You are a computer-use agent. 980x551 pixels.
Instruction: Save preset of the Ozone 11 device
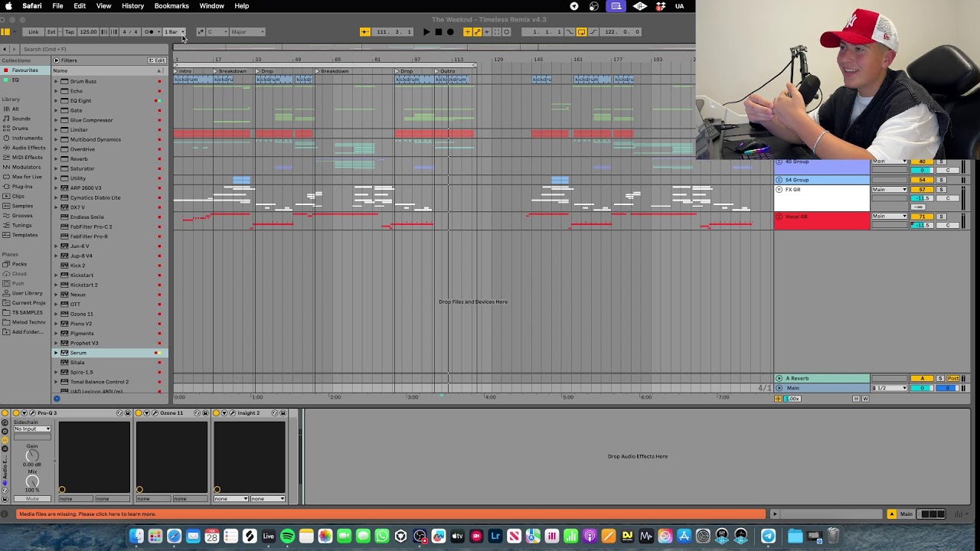pos(206,413)
